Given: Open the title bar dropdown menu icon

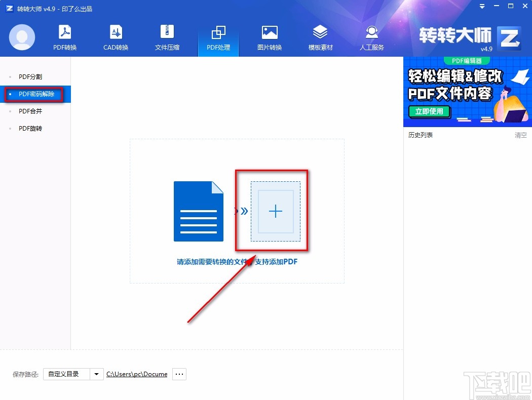Looking at the screenshot, I should 482,7.
